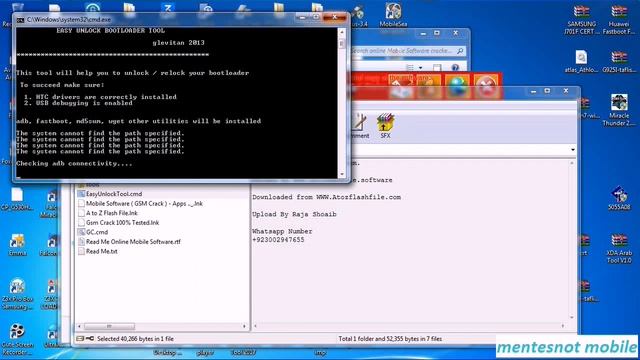Click file list scroll right arrow
640x360 pixels.
tap(244, 326)
